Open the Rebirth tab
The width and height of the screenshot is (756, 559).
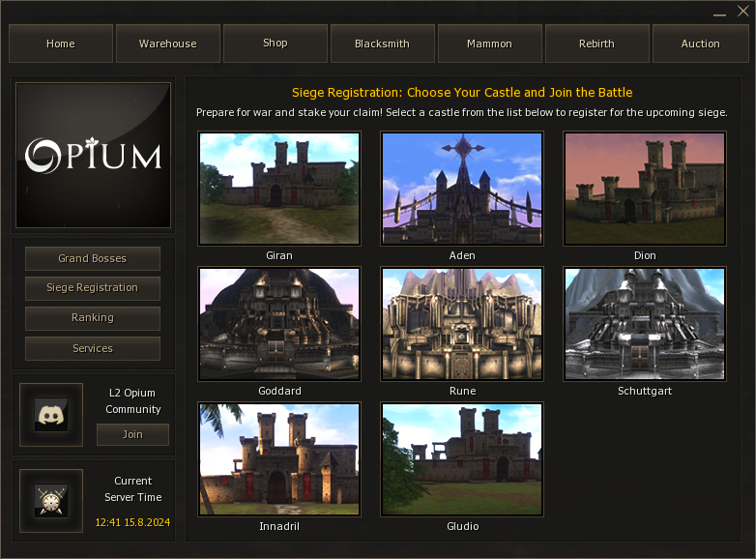pos(596,44)
